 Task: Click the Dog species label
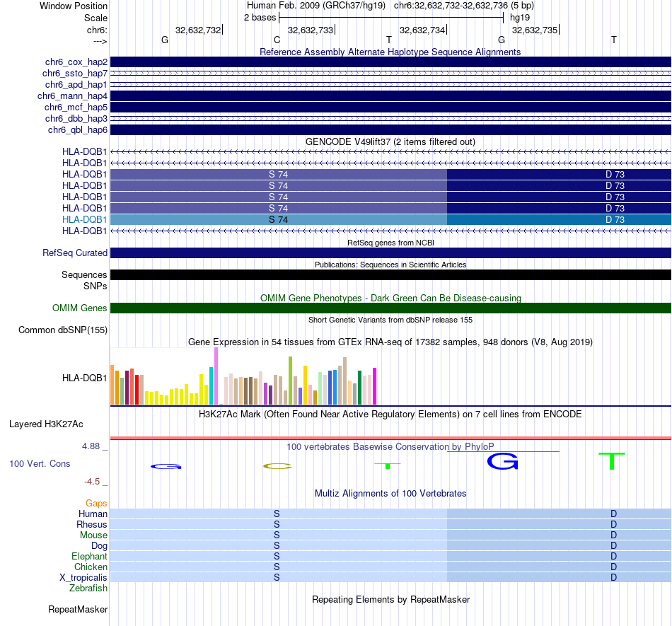[99, 545]
